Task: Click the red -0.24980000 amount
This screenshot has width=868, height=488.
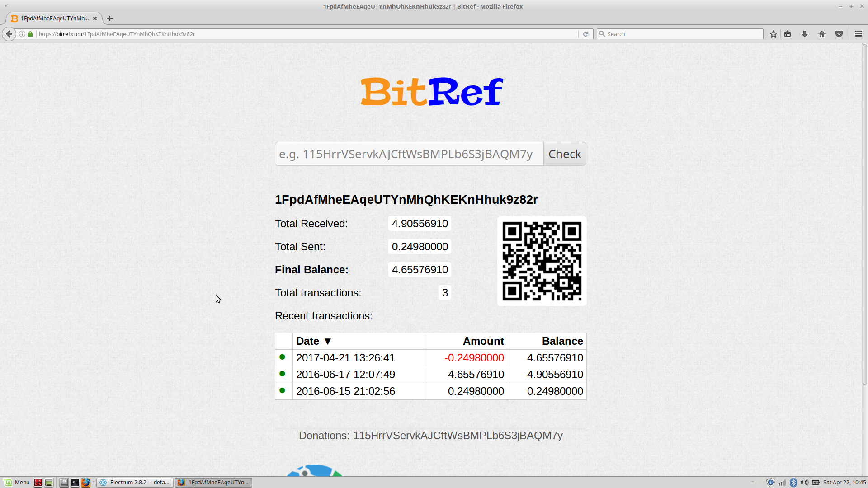Action: (x=474, y=358)
